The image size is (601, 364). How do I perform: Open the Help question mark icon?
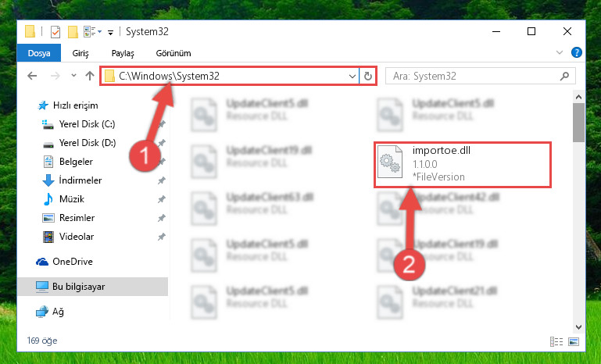point(576,52)
